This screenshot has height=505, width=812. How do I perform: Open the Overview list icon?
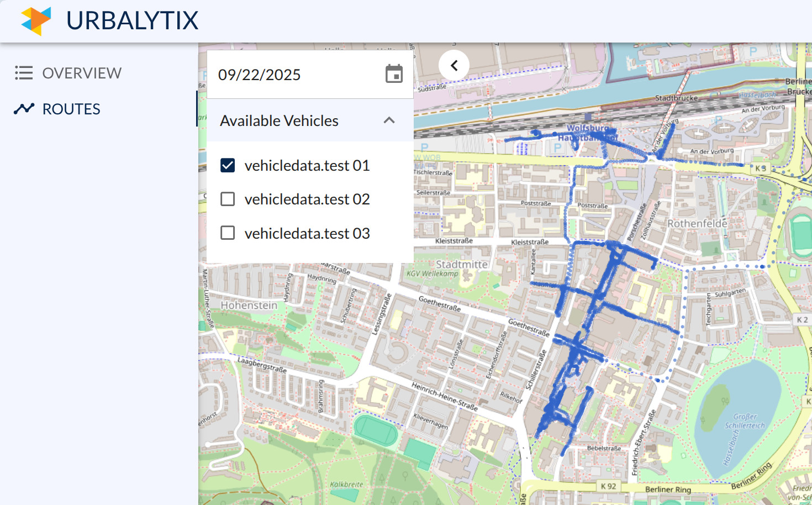[24, 73]
